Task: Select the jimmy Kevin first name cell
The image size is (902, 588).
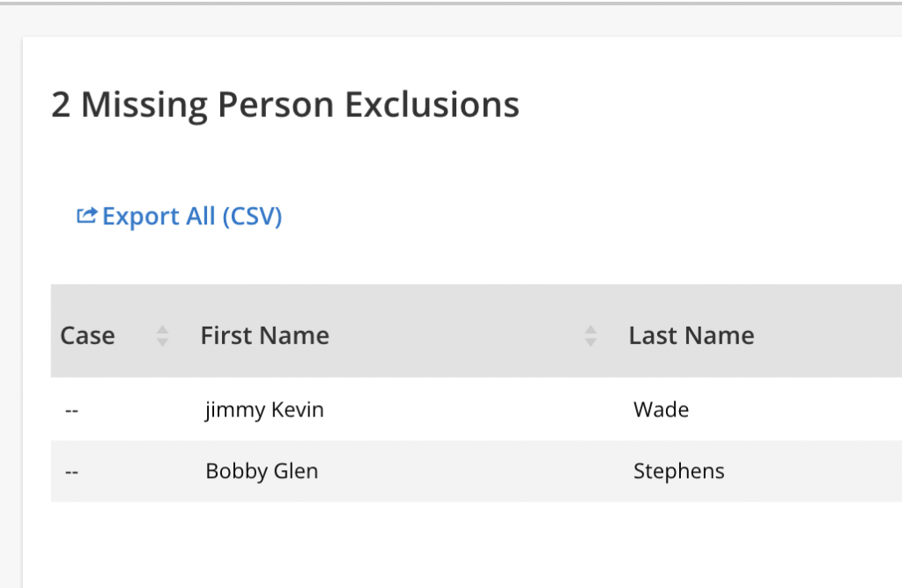Action: coord(264,409)
